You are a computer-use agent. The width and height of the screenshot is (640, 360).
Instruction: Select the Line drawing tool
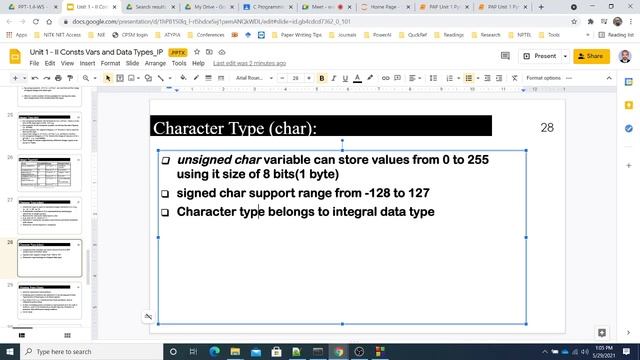coord(161,78)
